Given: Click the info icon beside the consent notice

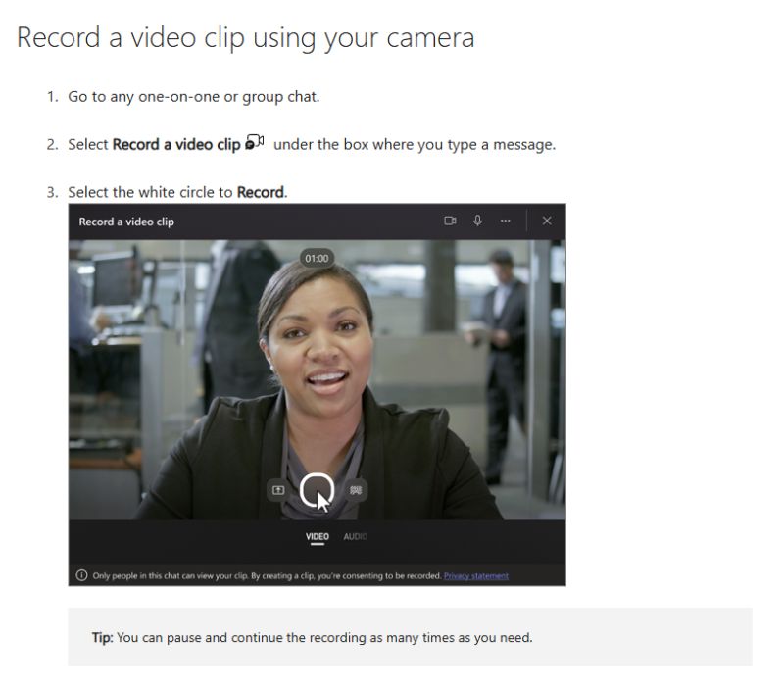Looking at the screenshot, I should (x=81, y=575).
